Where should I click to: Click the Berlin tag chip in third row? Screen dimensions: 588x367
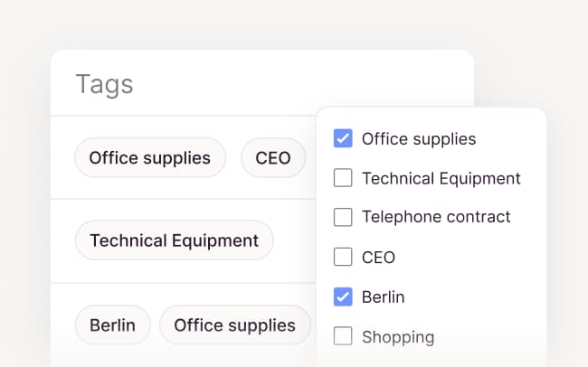point(112,325)
